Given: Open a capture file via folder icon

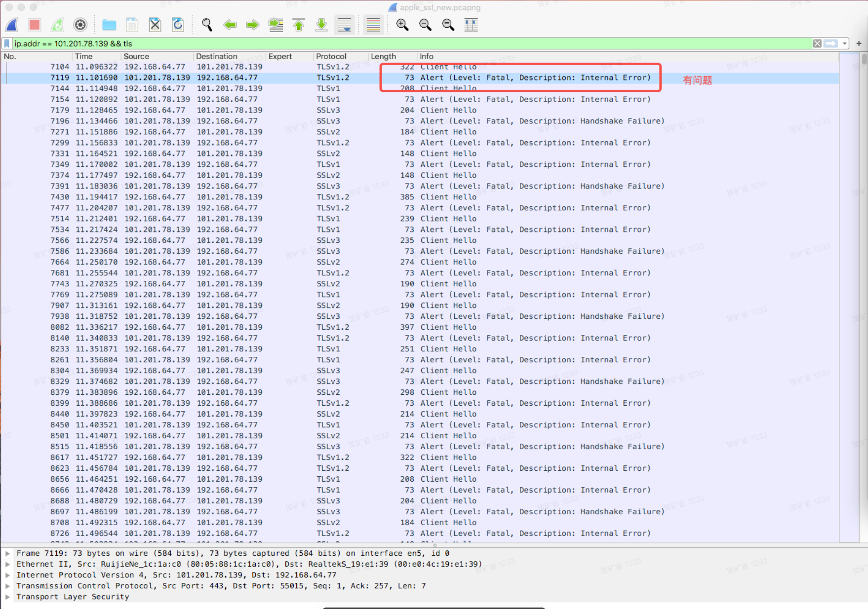Looking at the screenshot, I should 109,25.
